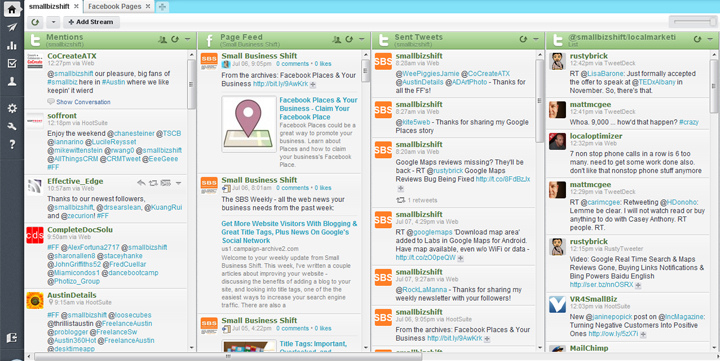Expand the t.co/8FdBzJx link preview
Viewport: 720px width, 361px height.
pyautogui.click(x=400, y=188)
